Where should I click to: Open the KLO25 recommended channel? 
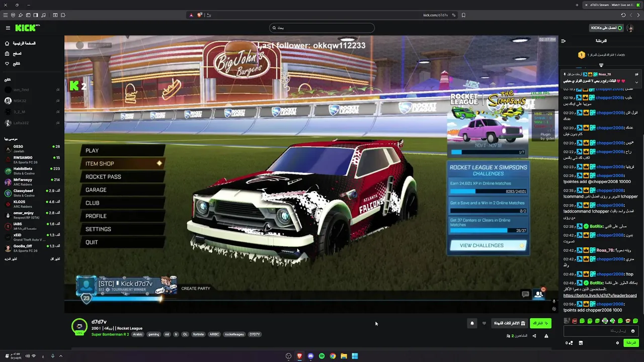[x=32, y=204]
